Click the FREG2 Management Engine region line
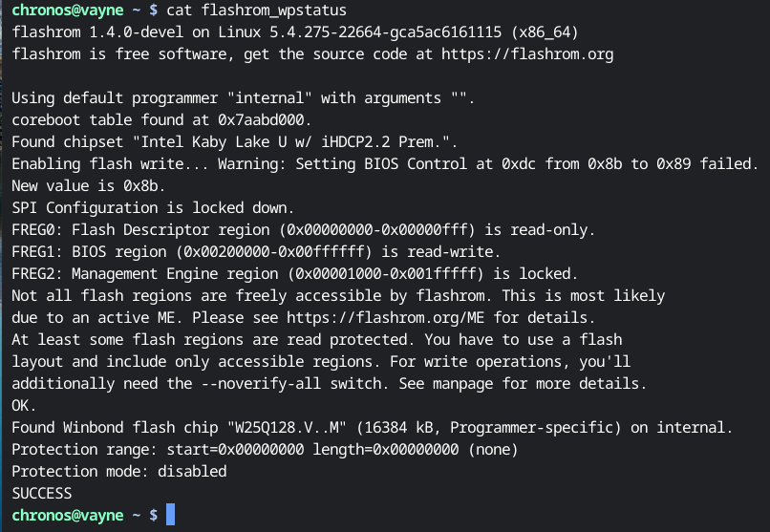Viewport: 770px width, 532px height. [x=294, y=274]
